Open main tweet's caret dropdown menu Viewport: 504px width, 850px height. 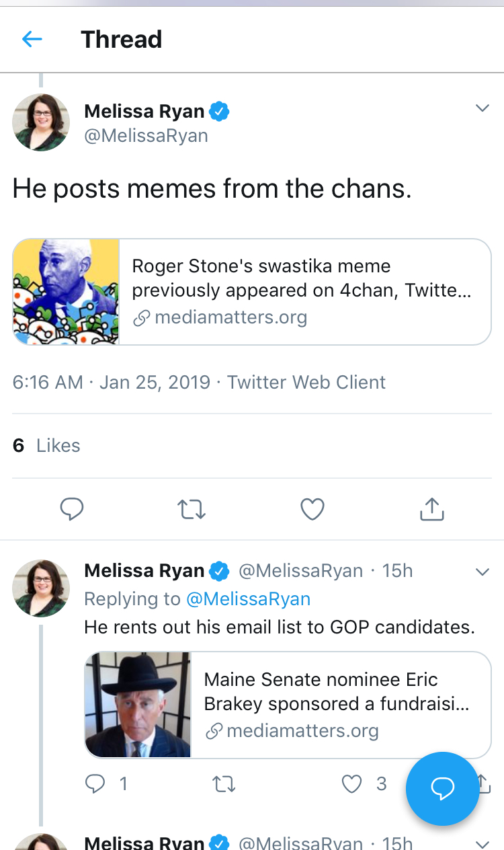tap(482, 108)
